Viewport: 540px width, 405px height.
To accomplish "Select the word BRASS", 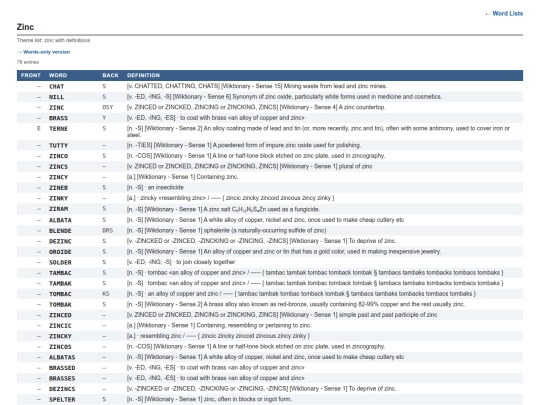I will [58, 118].
